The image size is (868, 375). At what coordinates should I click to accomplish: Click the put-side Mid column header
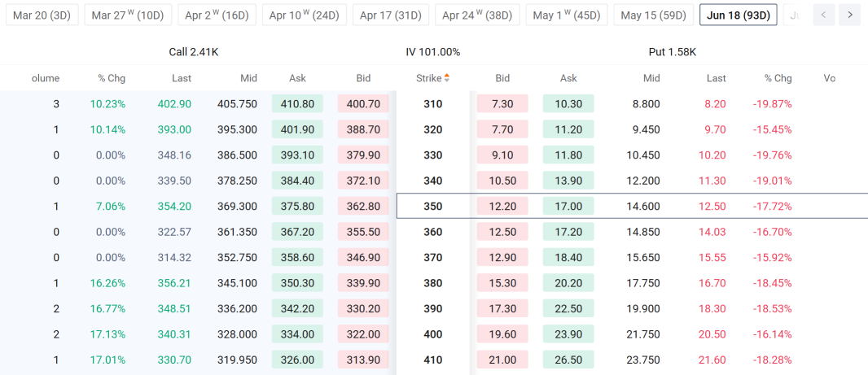pos(651,79)
